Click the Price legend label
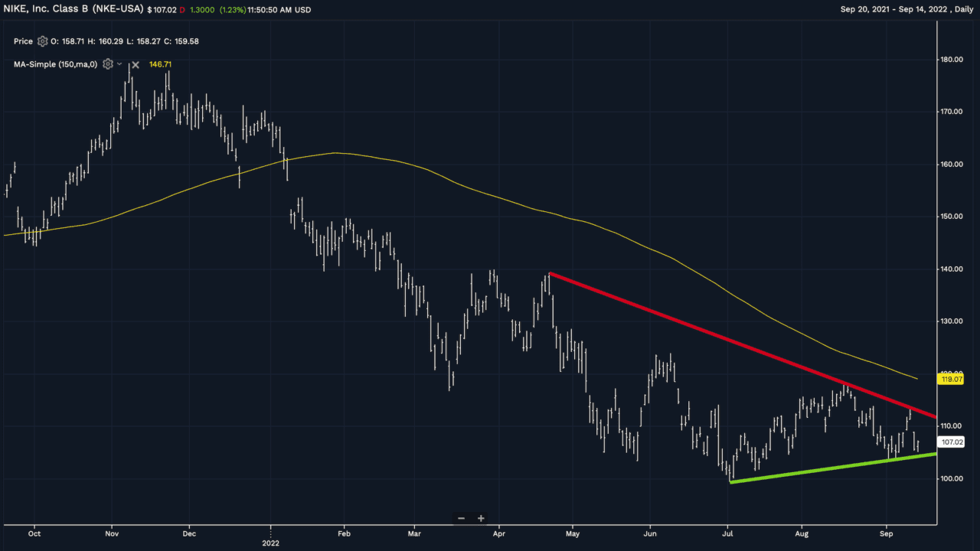The image size is (980, 551). (x=23, y=41)
